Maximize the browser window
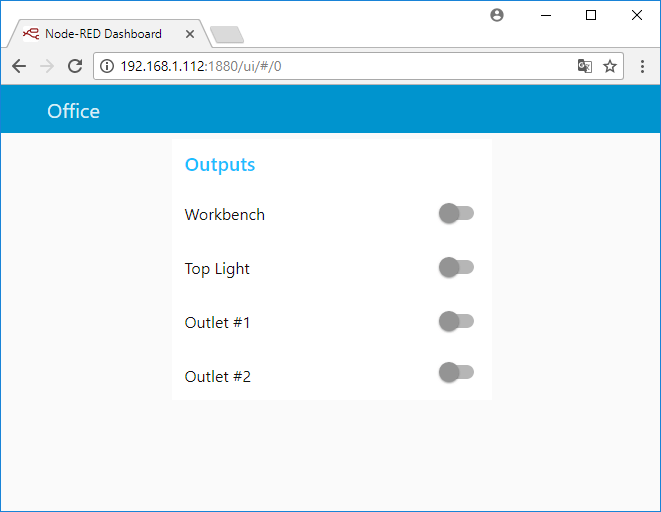Image resolution: width=661 pixels, height=512 pixels. (x=591, y=15)
